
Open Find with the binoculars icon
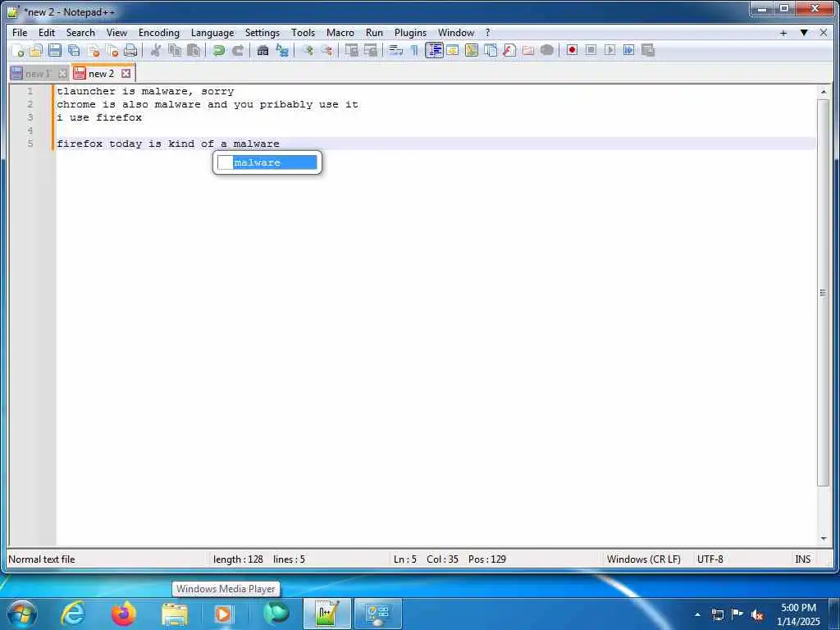262,50
